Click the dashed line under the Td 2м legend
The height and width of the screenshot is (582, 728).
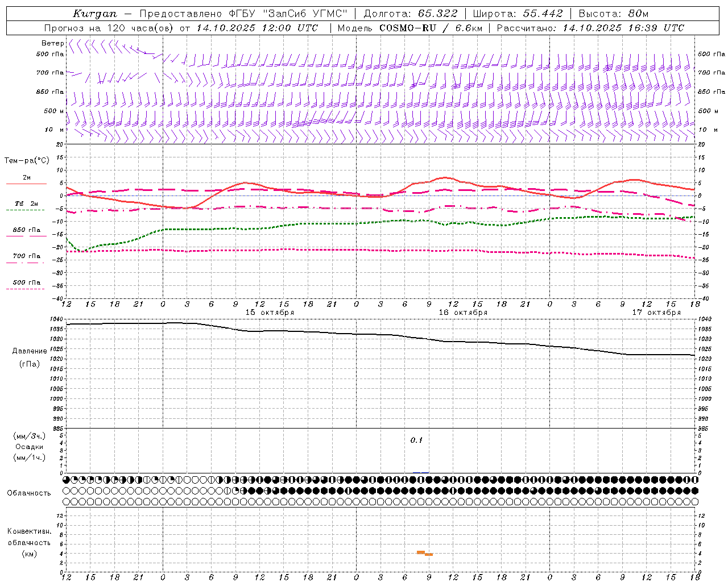(25, 210)
